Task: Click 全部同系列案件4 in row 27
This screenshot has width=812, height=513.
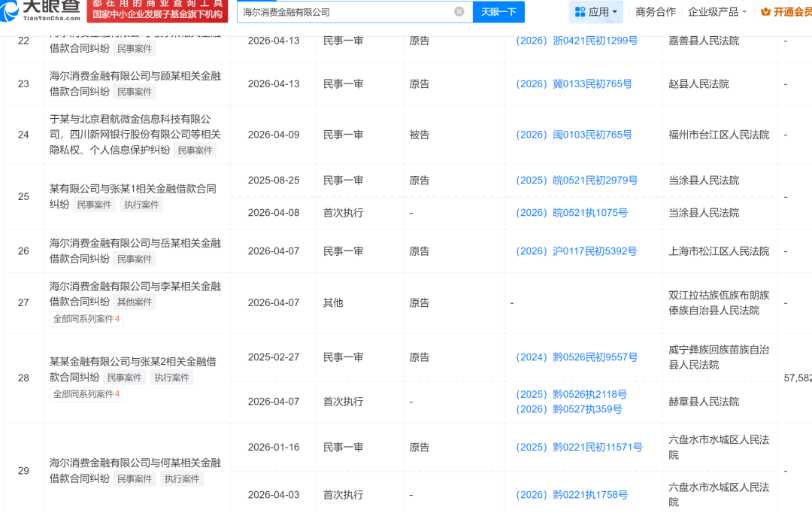Action: tap(86, 319)
